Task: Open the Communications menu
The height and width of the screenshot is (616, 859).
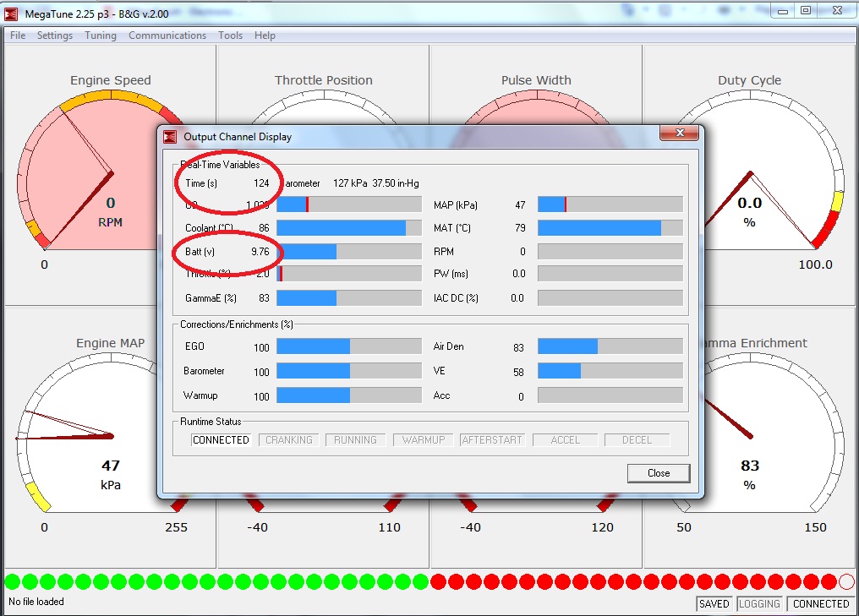Action: pos(167,35)
